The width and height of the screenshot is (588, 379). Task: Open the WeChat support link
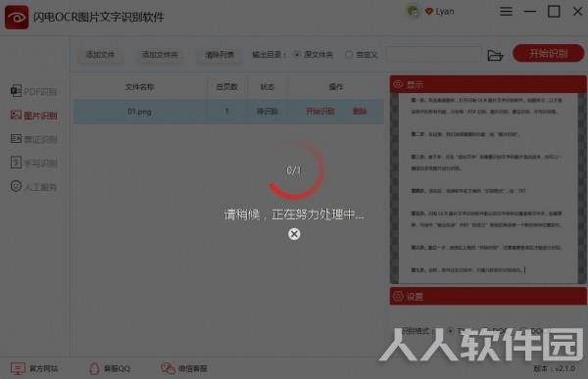point(184,368)
